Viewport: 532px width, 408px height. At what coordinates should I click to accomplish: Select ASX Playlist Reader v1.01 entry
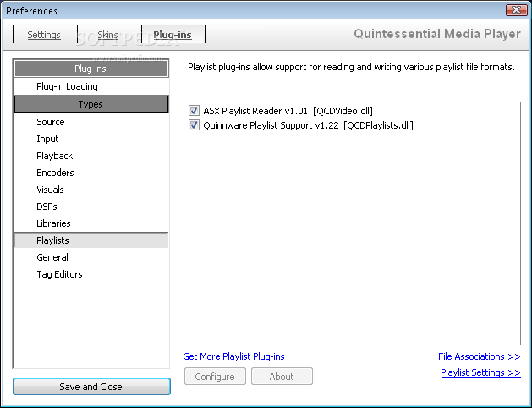point(288,111)
